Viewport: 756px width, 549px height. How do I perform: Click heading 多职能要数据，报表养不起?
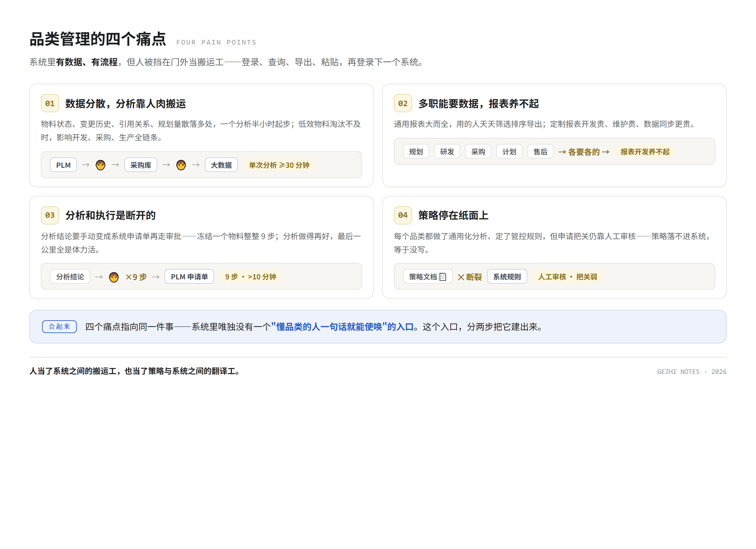[478, 104]
